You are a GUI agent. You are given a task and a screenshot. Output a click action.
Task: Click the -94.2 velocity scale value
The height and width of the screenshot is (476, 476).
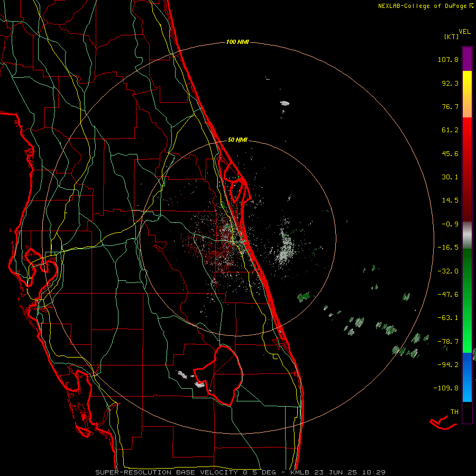click(448, 365)
